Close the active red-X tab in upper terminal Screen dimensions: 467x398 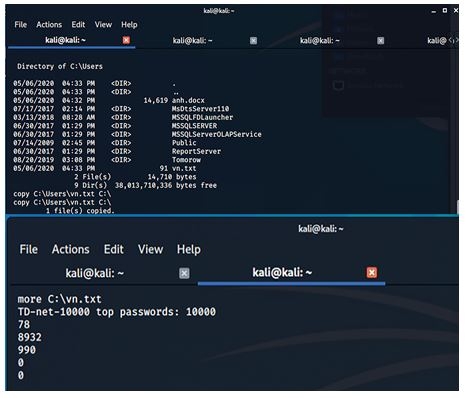(x=126, y=40)
